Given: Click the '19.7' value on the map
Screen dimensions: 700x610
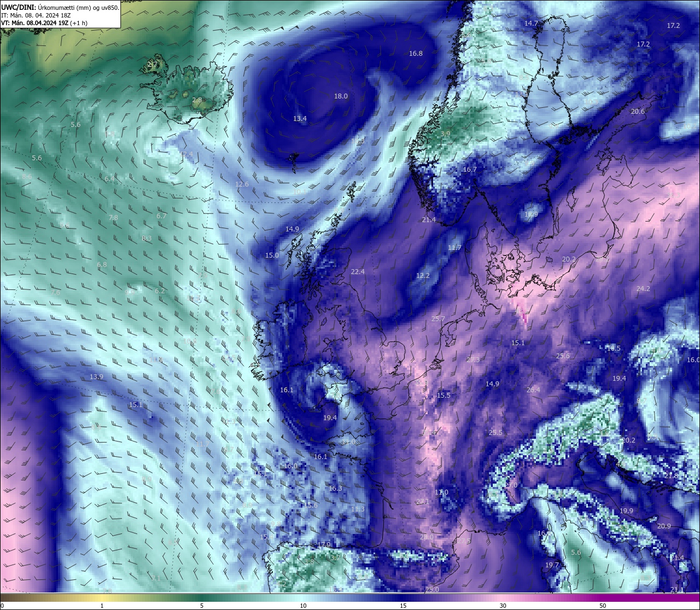Looking at the screenshot, I should coord(552,565).
